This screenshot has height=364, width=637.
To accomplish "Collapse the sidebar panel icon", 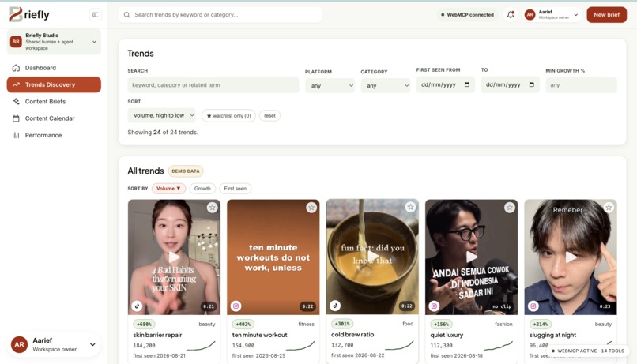I will tap(96, 15).
